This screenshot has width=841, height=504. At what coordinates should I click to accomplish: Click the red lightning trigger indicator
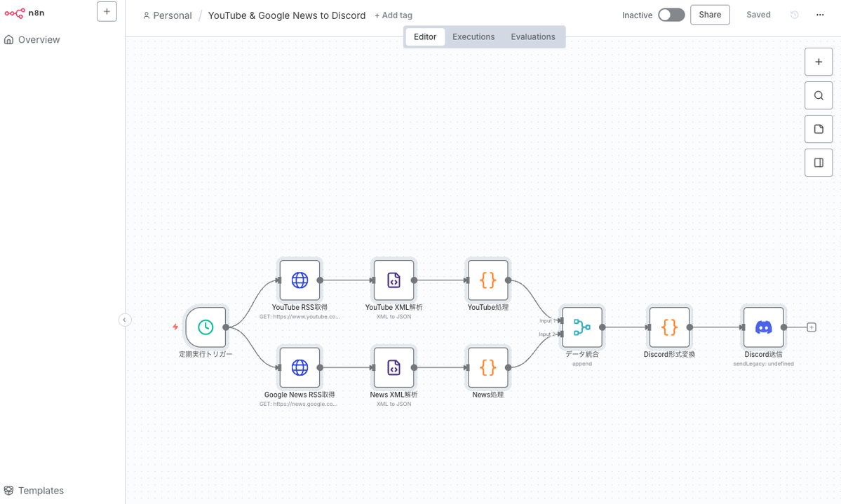175,327
